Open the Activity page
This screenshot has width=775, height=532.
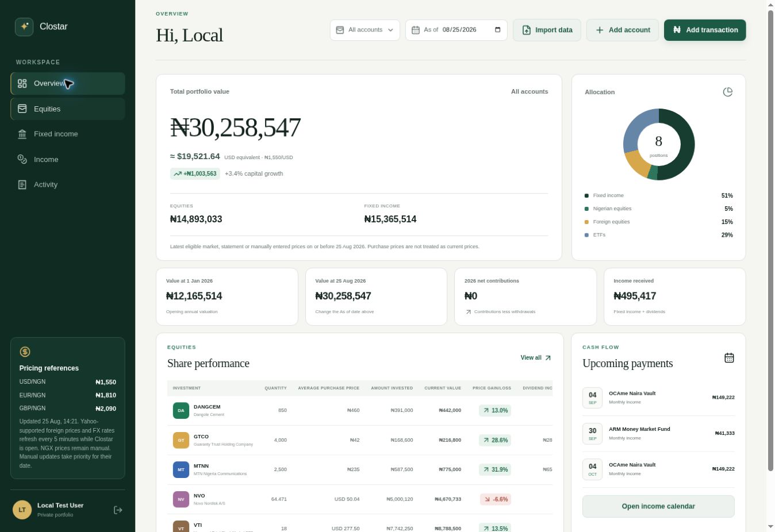pos(68,184)
